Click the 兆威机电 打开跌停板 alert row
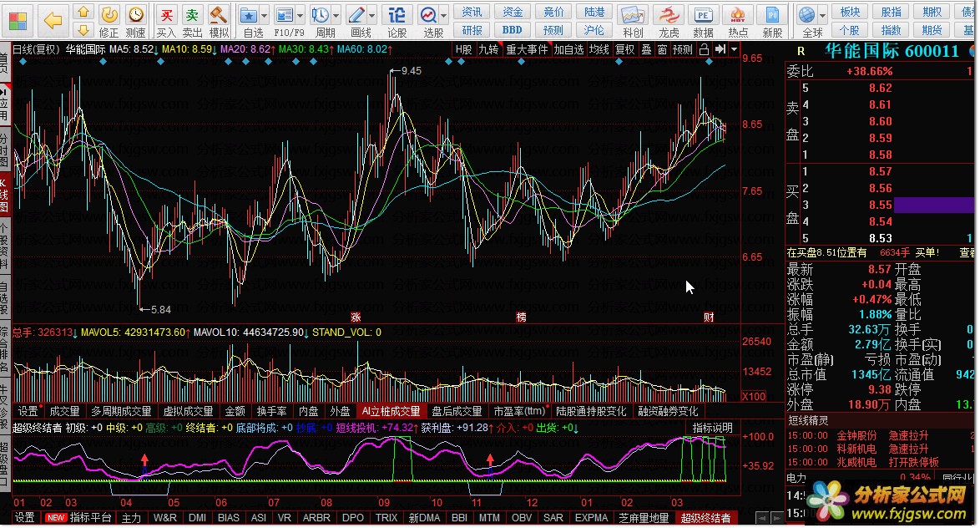Image resolution: width=980 pixels, height=528 pixels. click(x=880, y=463)
